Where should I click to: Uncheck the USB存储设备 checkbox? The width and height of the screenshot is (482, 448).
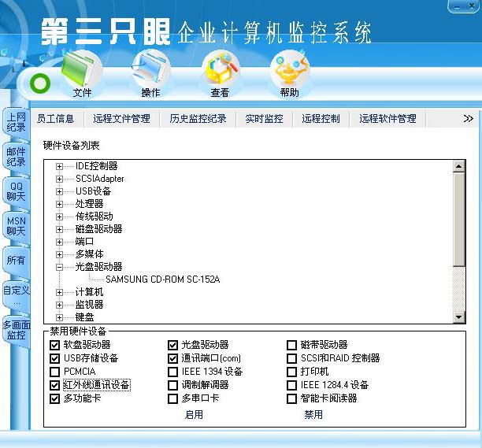click(54, 358)
